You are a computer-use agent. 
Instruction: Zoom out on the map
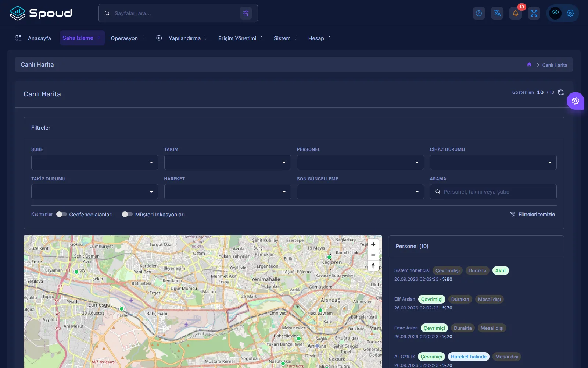373,255
